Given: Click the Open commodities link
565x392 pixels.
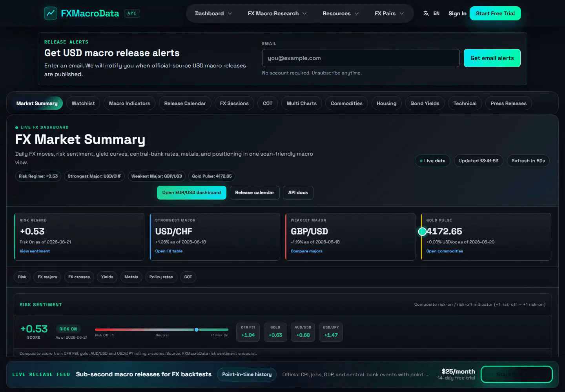Looking at the screenshot, I should [x=445, y=251].
